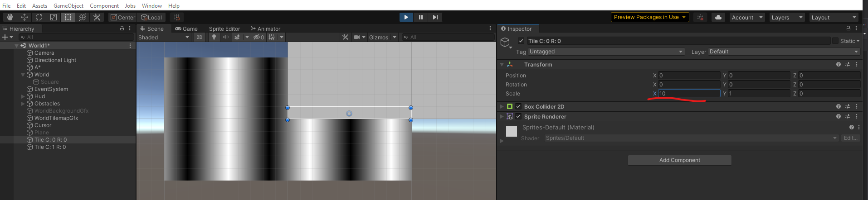Open the collab bug/services icon
Screen dimensions: 868x200
point(701,17)
